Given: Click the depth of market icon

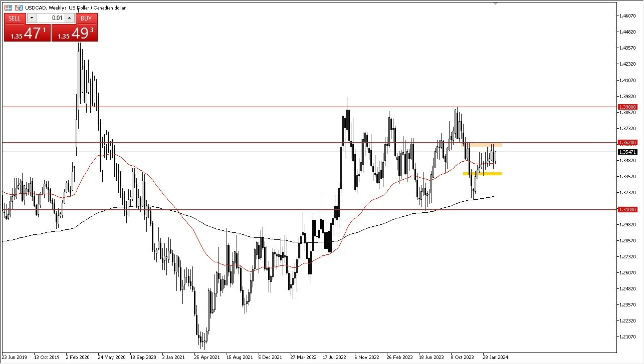Looking at the screenshot, I should 8,7.
